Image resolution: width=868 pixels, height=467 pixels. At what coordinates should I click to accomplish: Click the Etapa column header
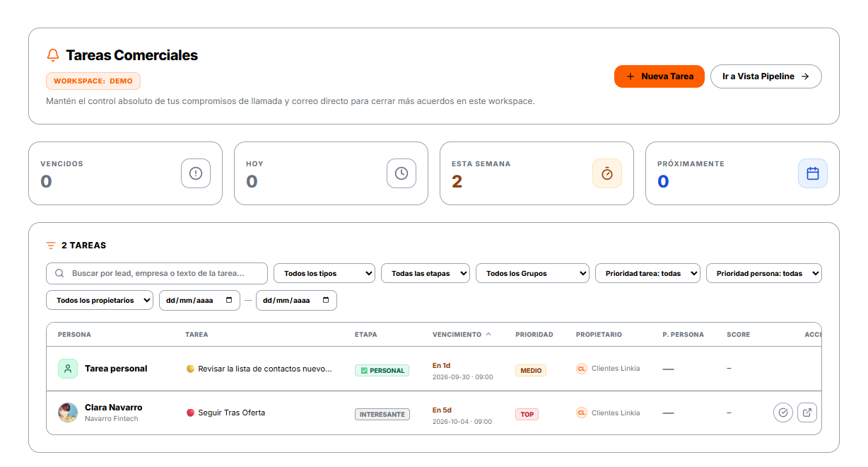coord(366,335)
